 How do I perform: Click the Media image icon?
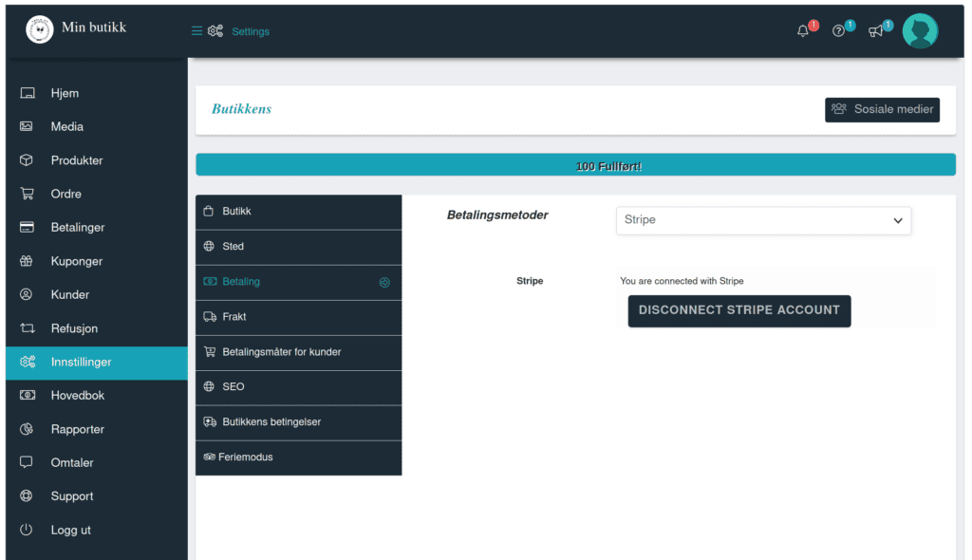pos(26,126)
